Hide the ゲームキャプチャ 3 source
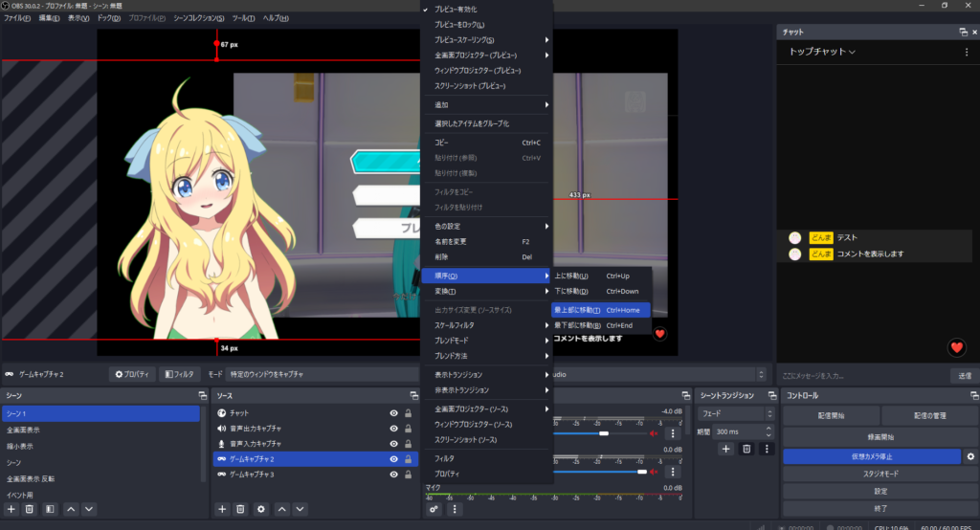The width and height of the screenshot is (980, 530). coord(393,475)
